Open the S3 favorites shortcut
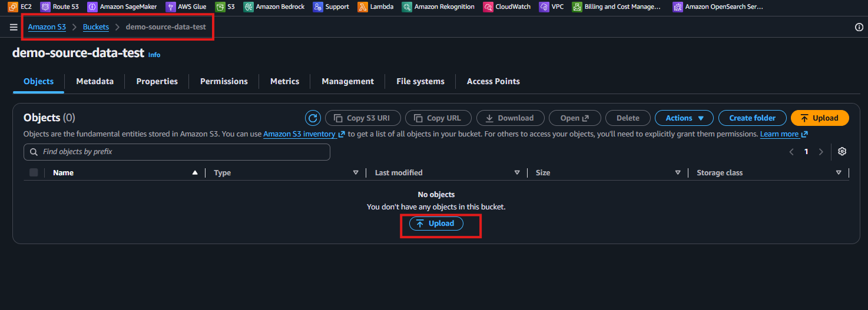 225,7
